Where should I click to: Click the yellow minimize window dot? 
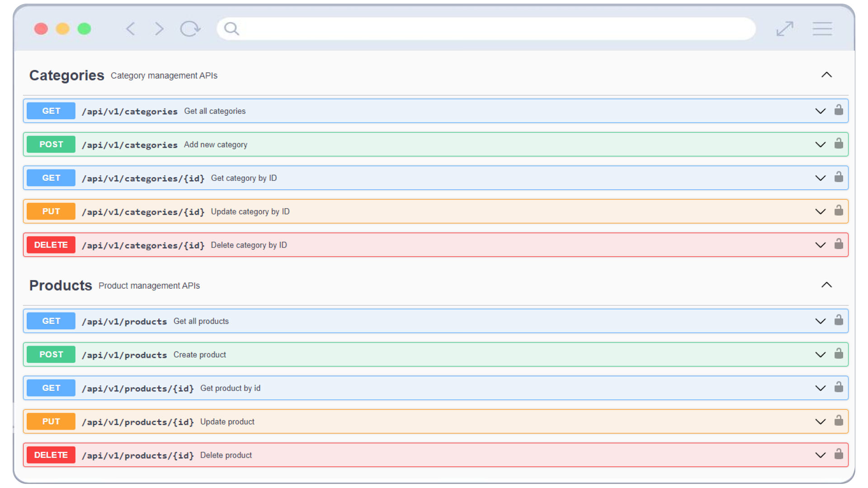pyautogui.click(x=62, y=29)
